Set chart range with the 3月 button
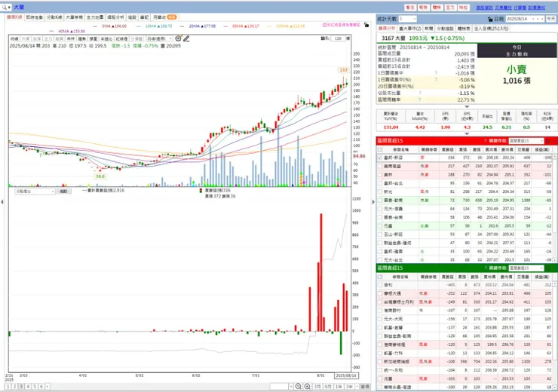The height and width of the screenshot is (392, 558). 317,386
